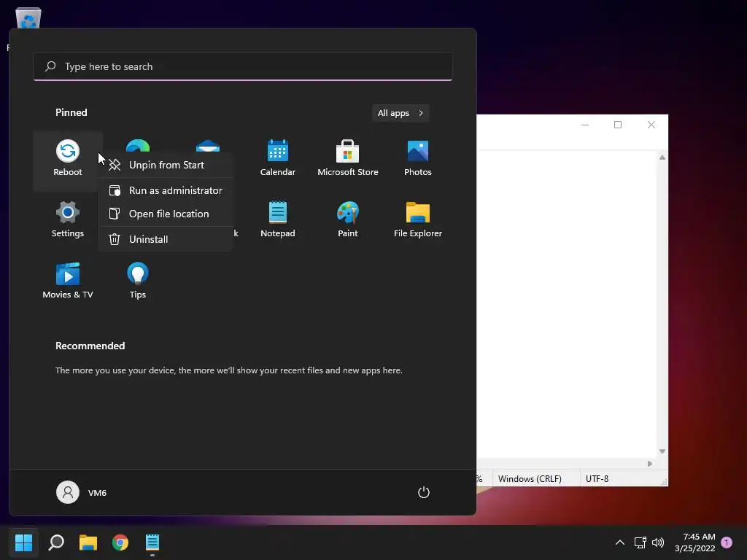This screenshot has height=560, width=747.
Task: Show hidden tray icons chevron
Action: (620, 542)
